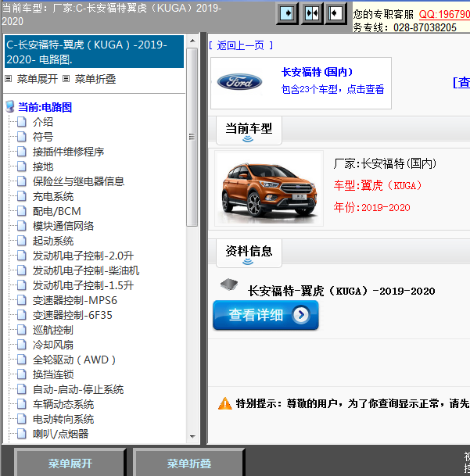The width and height of the screenshot is (470, 476).
Task: Click the highlighted C-长安福特-翼虎 电路图 header
Action: tap(94, 52)
